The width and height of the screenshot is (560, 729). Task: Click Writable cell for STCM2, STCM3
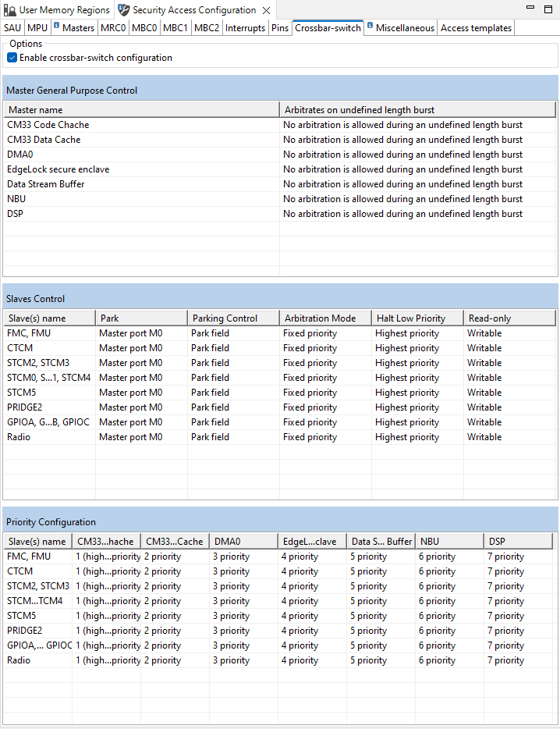click(509, 363)
